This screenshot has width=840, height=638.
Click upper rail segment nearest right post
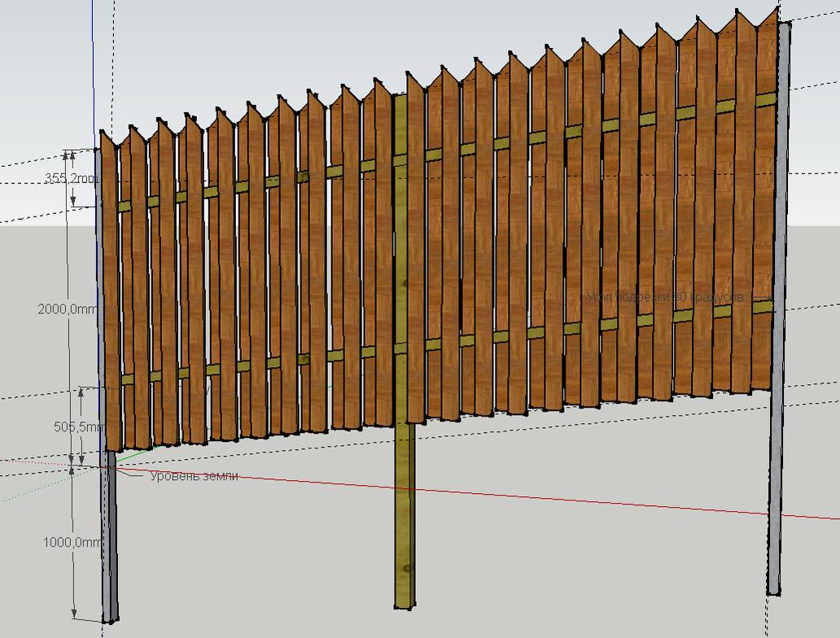coord(766,99)
